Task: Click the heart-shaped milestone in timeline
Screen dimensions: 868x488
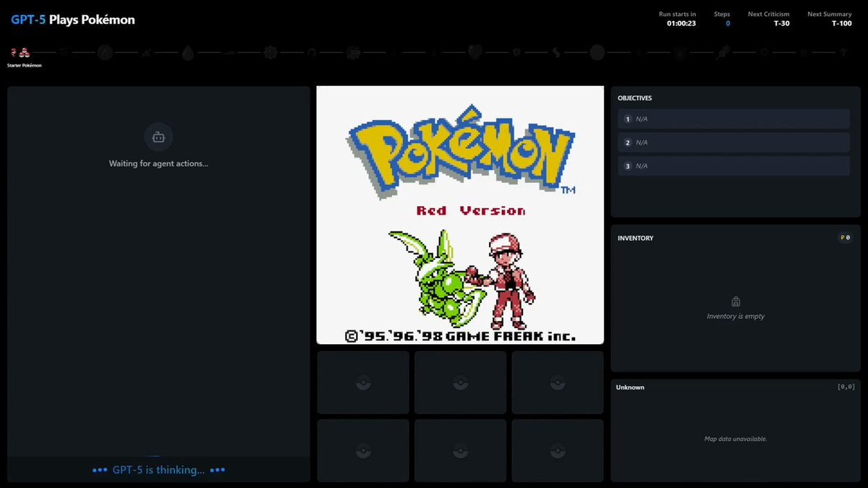Action: 475,52
